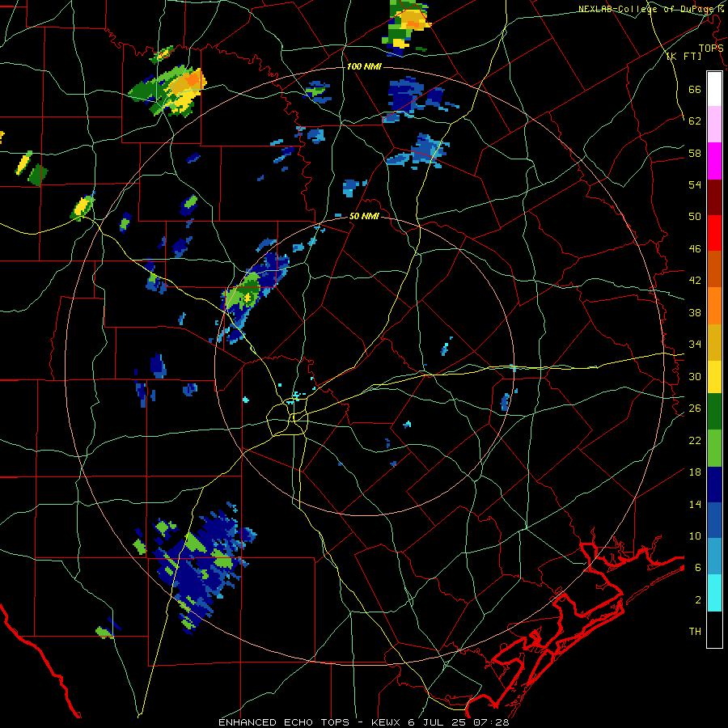
Task: Click the "KEWX" radar site identifier
Action: pyautogui.click(x=387, y=722)
